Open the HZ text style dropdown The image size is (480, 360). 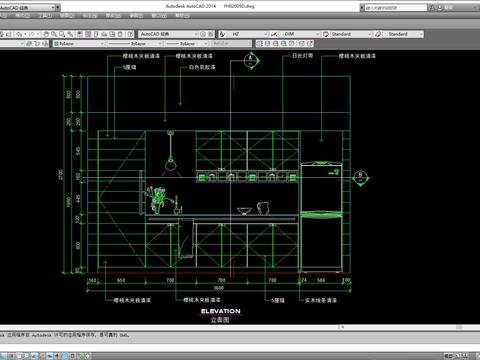266,34
